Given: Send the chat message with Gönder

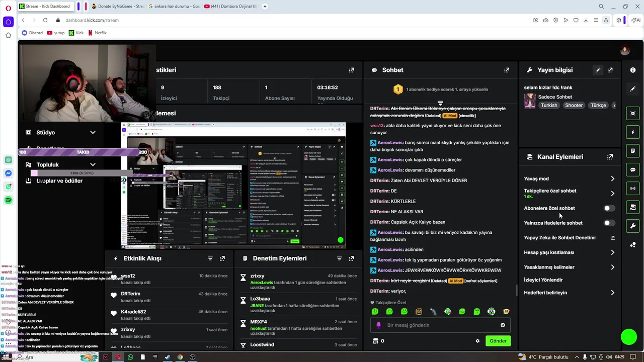Looking at the screenshot, I should pos(498,341).
